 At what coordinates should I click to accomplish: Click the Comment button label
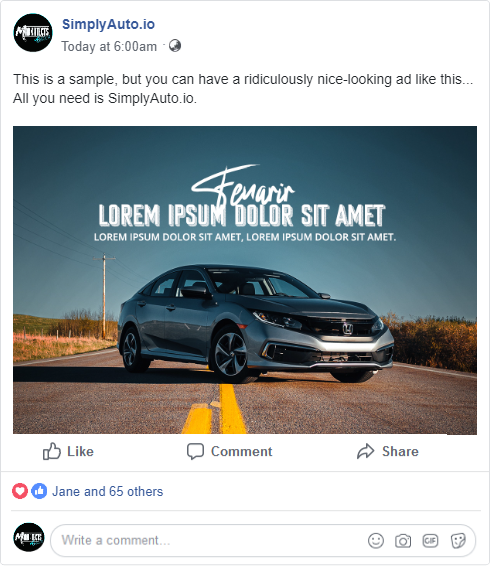click(x=242, y=452)
